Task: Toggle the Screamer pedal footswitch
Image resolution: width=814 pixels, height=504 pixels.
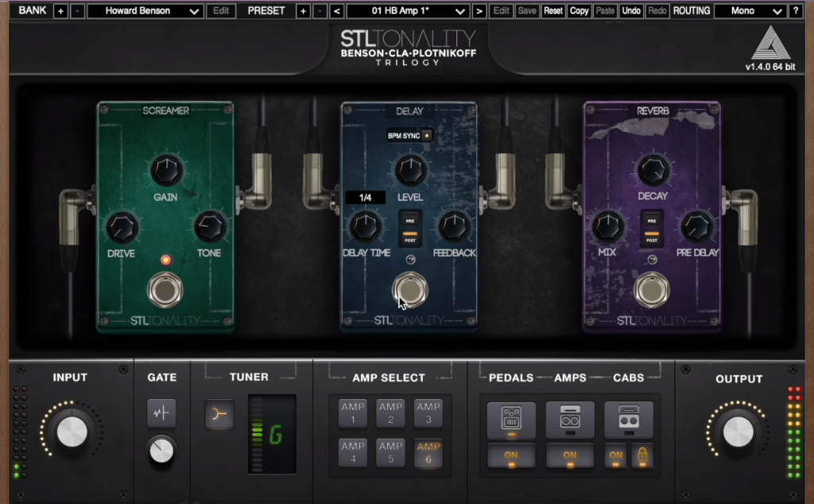Action: tap(164, 289)
